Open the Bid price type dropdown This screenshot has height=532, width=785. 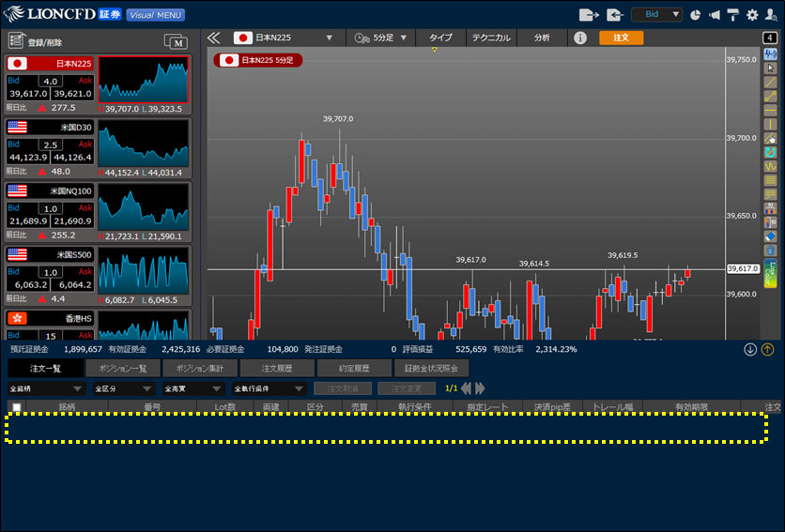click(x=656, y=15)
